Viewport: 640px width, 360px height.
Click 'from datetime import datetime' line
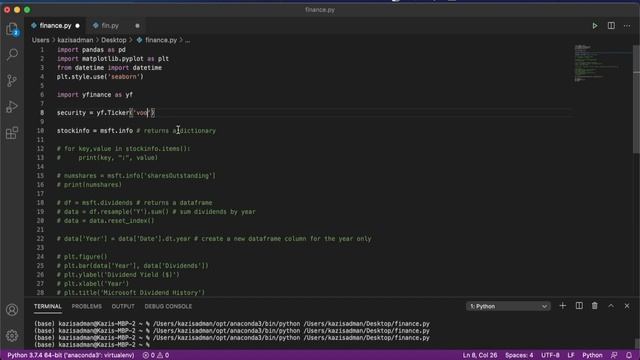(109, 68)
